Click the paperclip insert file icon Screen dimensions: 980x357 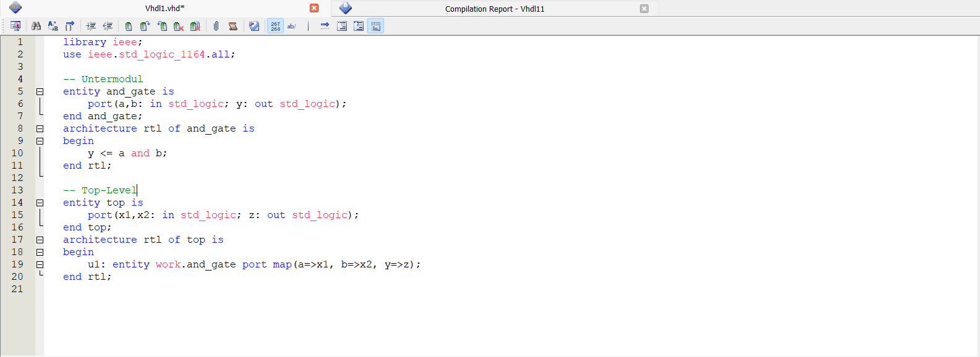pyautogui.click(x=216, y=26)
